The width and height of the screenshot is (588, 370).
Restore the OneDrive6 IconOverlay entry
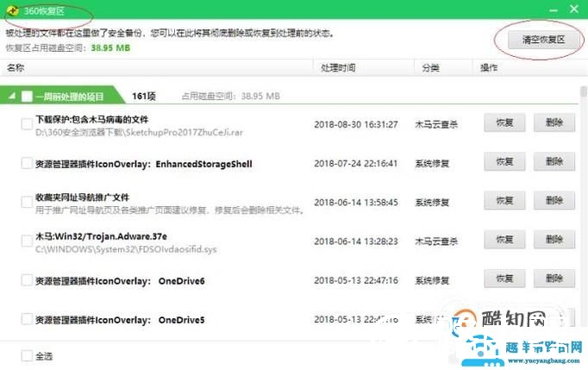pyautogui.click(x=504, y=279)
